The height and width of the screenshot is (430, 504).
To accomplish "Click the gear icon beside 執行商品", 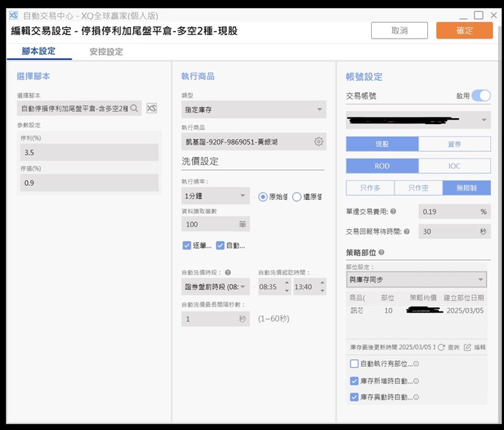I will coord(318,142).
